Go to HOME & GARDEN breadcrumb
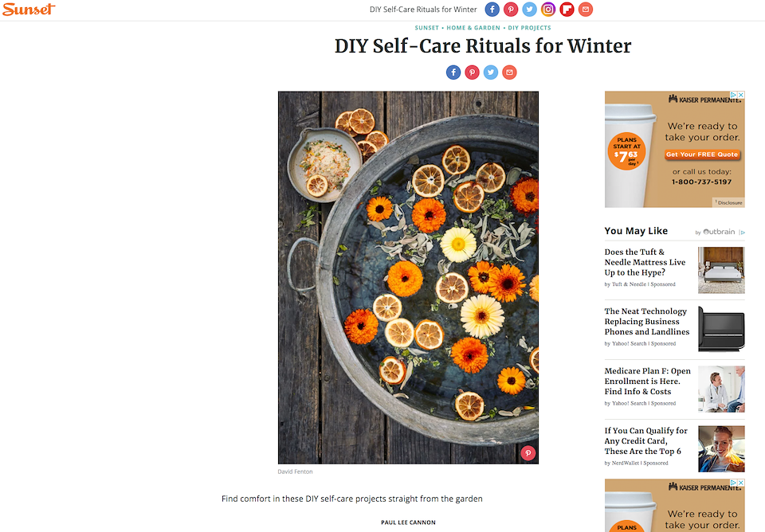 click(x=473, y=28)
